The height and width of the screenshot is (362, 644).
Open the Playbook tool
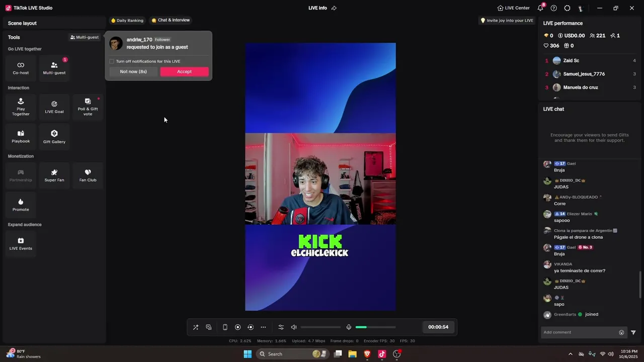pos(21,137)
